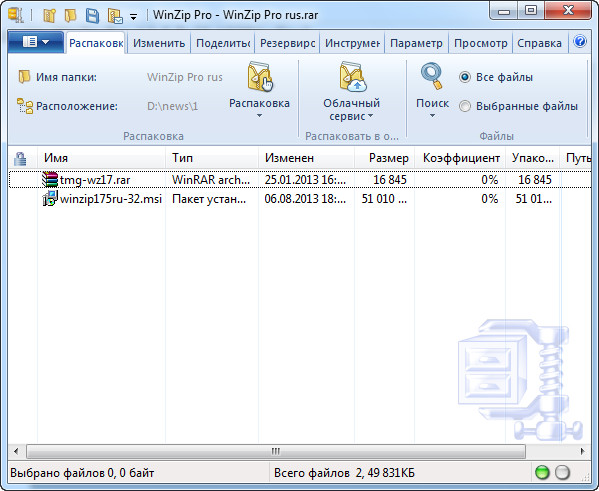Click the WinZip application icon in title bar
Screen dimensions: 599x491
tap(16, 15)
